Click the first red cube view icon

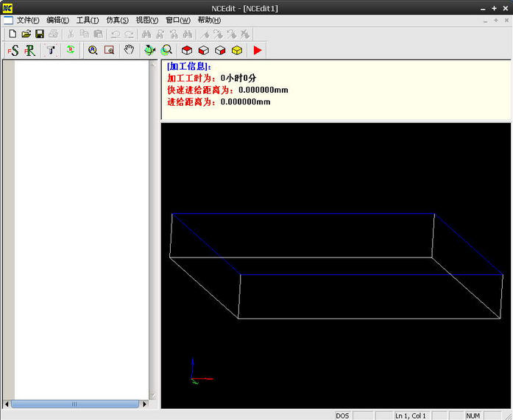pos(188,50)
